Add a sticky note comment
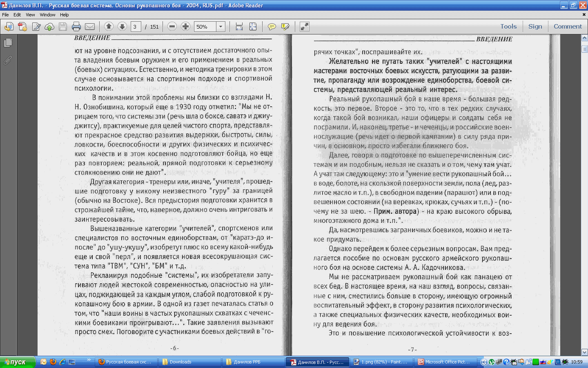 (272, 27)
